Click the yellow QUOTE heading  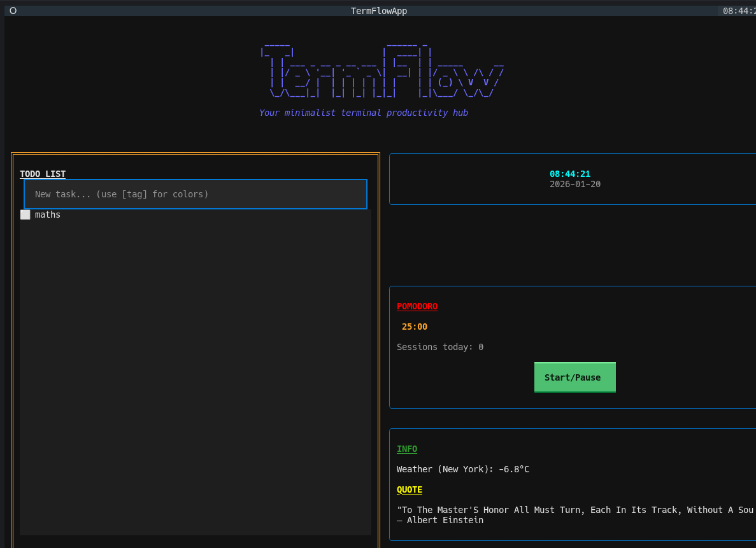click(x=410, y=489)
